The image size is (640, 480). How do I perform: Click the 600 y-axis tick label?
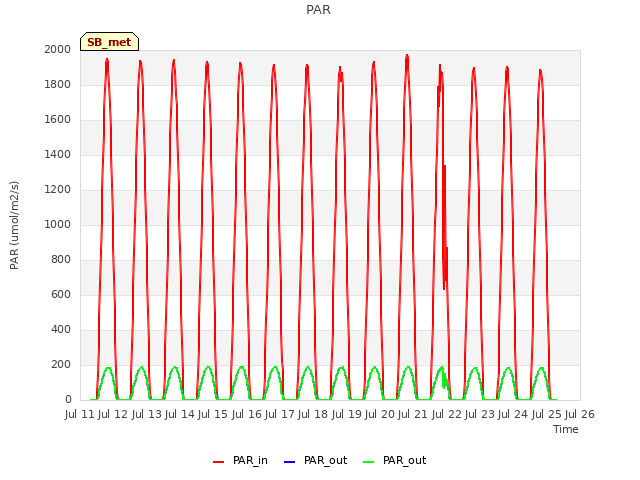click(x=61, y=295)
